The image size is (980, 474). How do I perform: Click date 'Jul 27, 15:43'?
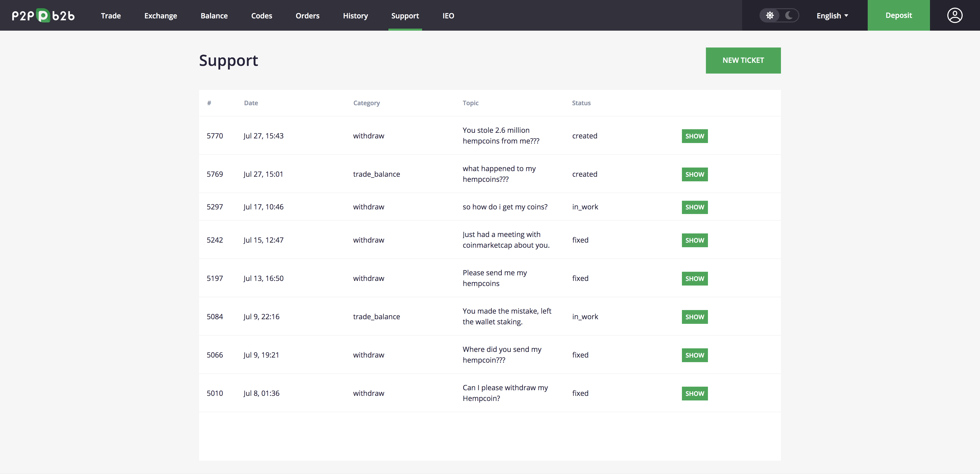tap(263, 136)
